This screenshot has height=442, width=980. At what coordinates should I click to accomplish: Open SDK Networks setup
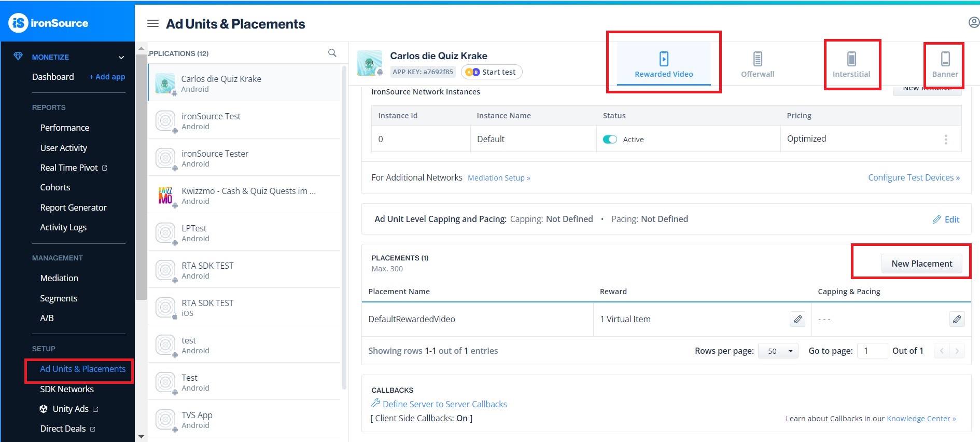[67, 389]
